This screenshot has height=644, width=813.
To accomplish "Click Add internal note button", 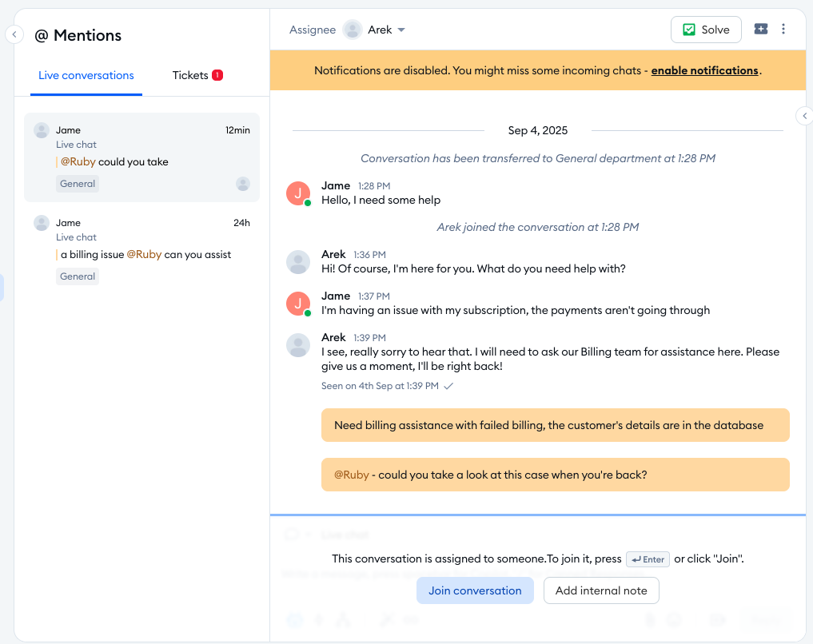I will [x=601, y=590].
